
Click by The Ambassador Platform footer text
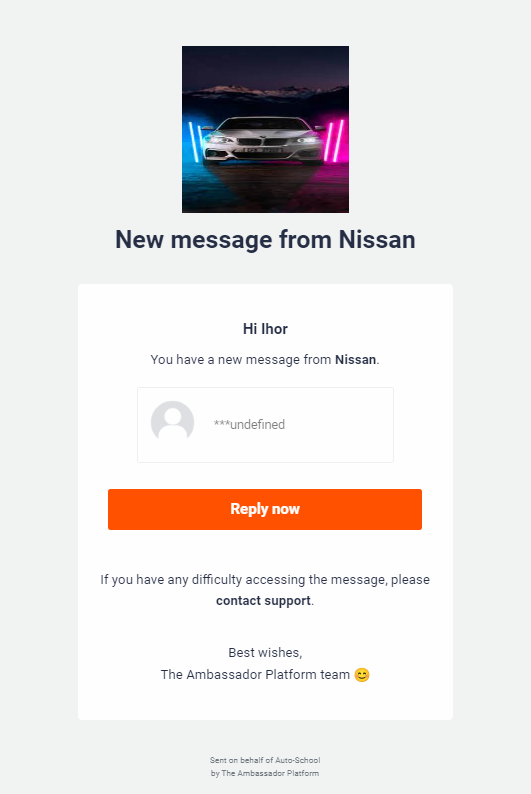click(x=265, y=773)
